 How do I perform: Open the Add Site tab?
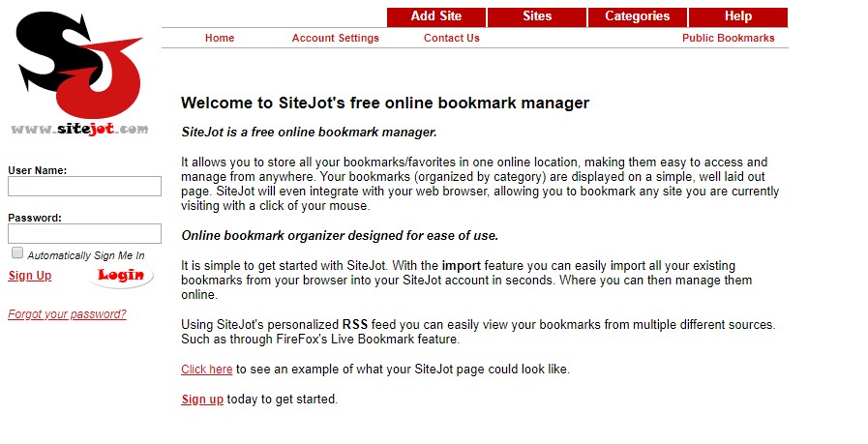436,16
